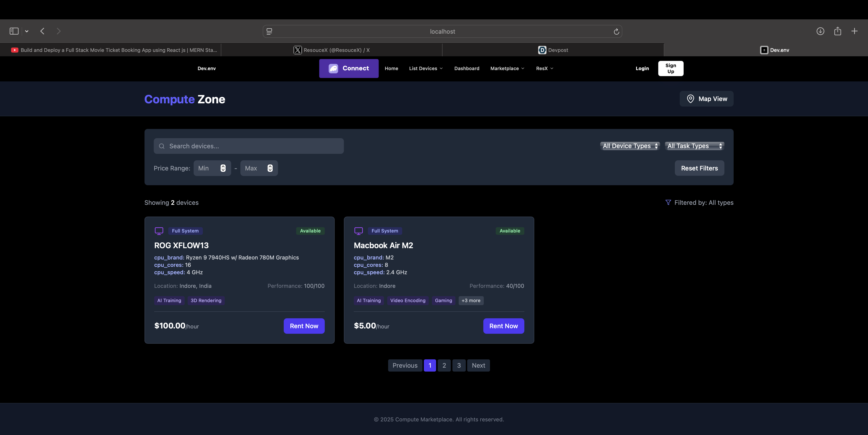Screen dimensions: 868x435
Task: Open Safari downloads icon
Action: pos(820,31)
